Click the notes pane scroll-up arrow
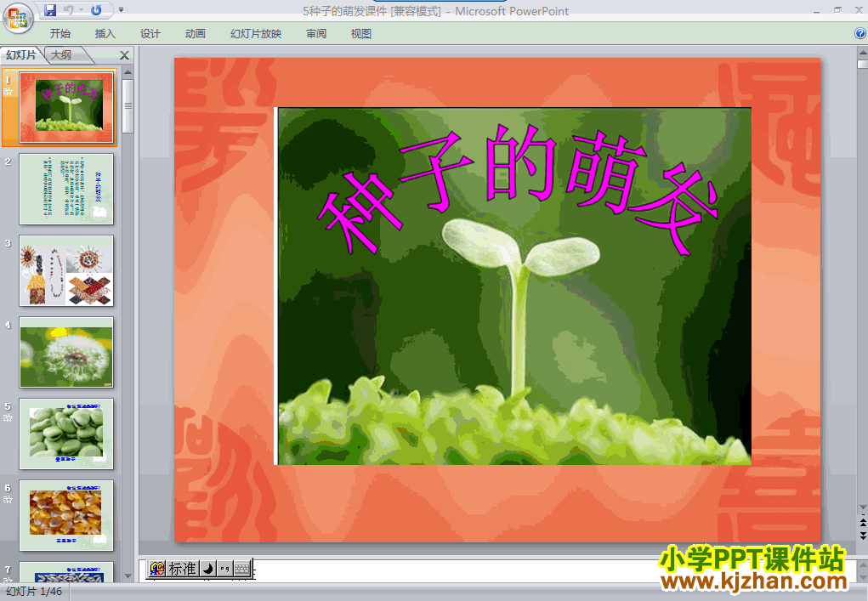This screenshot has width=868, height=601. click(862, 564)
